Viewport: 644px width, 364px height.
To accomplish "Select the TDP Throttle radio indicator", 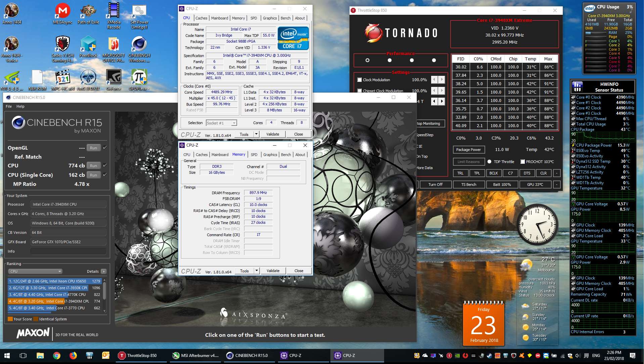I will (490, 162).
